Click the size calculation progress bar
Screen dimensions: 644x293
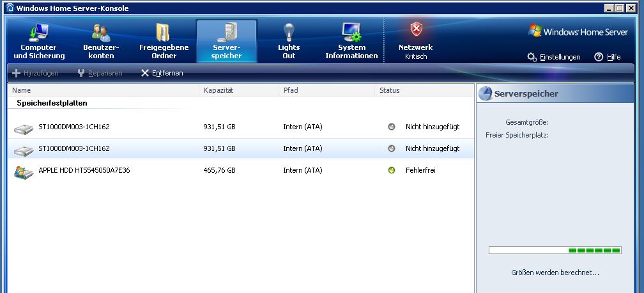click(555, 250)
